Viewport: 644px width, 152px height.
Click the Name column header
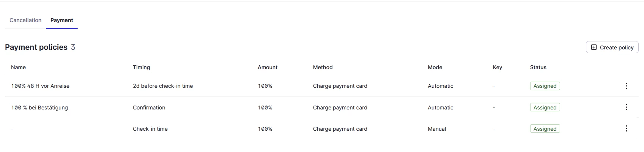tap(18, 67)
